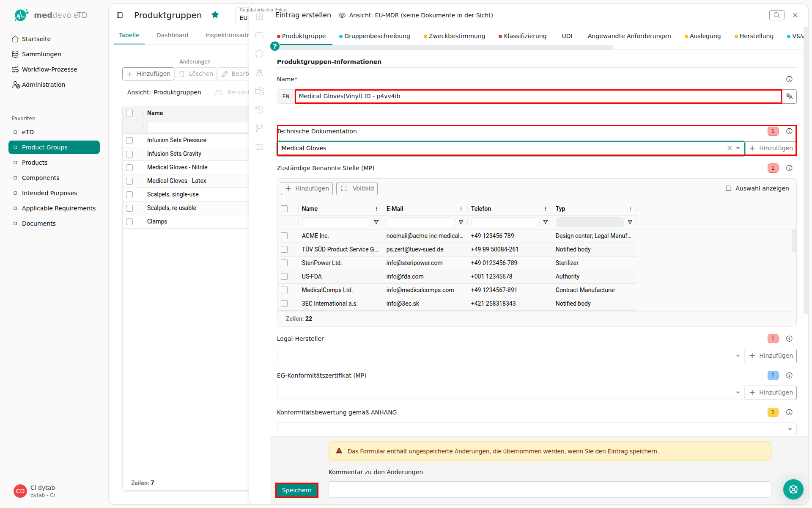812x508 pixels.
Task: Check the ACME Inc. row checkbox
Action: click(x=284, y=236)
